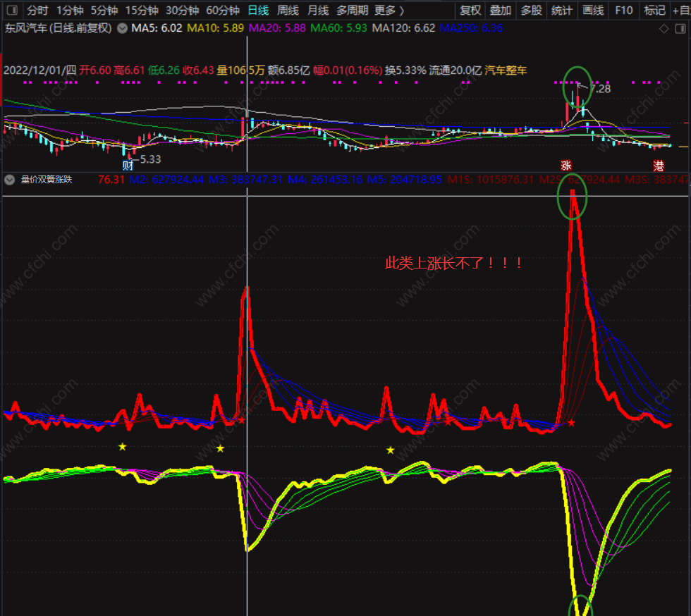Viewport: 691px width, 616px height.
Task: Click the MA120: 6.62 indicator label
Action: [x=403, y=28]
